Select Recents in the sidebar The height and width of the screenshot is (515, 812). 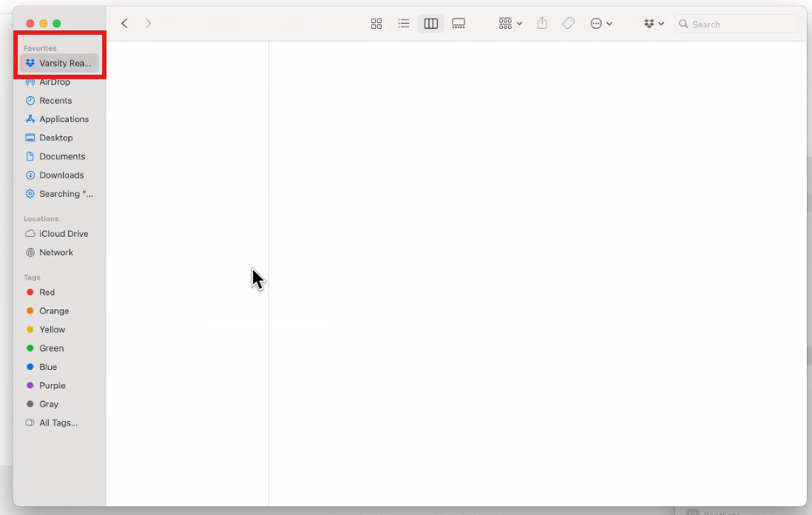pyautogui.click(x=55, y=101)
